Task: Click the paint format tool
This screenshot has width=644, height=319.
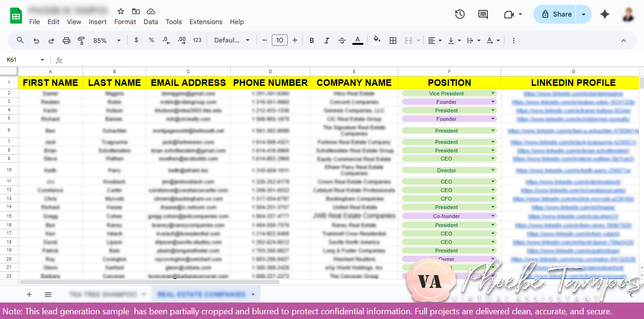Action: click(x=81, y=40)
